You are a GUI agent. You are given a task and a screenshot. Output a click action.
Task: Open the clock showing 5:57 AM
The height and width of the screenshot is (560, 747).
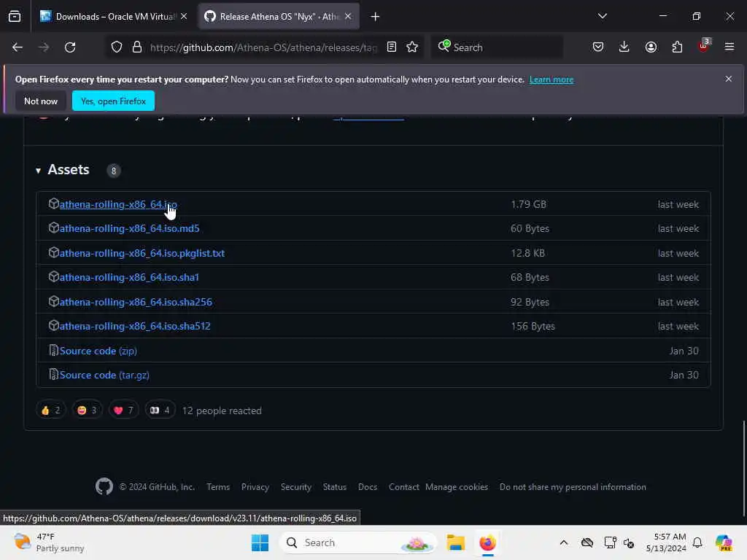(665, 542)
